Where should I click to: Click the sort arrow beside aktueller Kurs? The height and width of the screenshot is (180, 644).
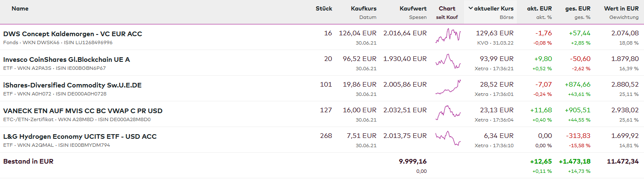click(x=470, y=8)
